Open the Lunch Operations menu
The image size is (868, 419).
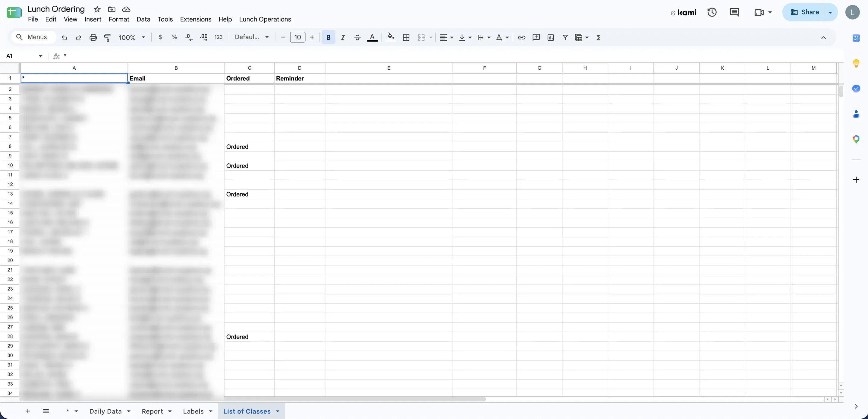(265, 19)
